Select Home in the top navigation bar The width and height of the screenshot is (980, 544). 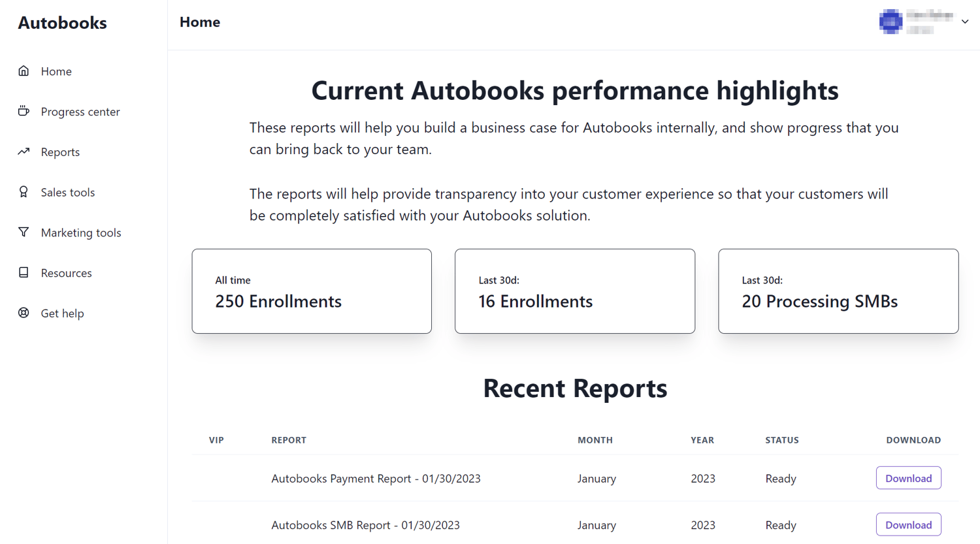(x=199, y=22)
